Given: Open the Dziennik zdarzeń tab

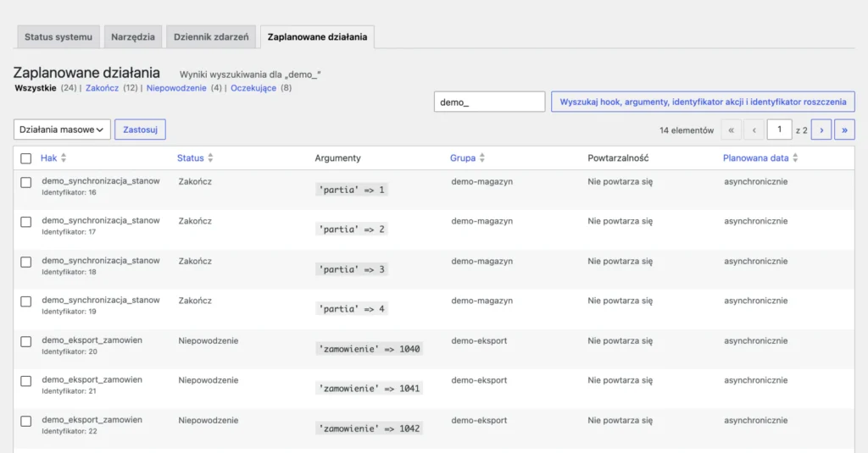Looking at the screenshot, I should click(211, 37).
